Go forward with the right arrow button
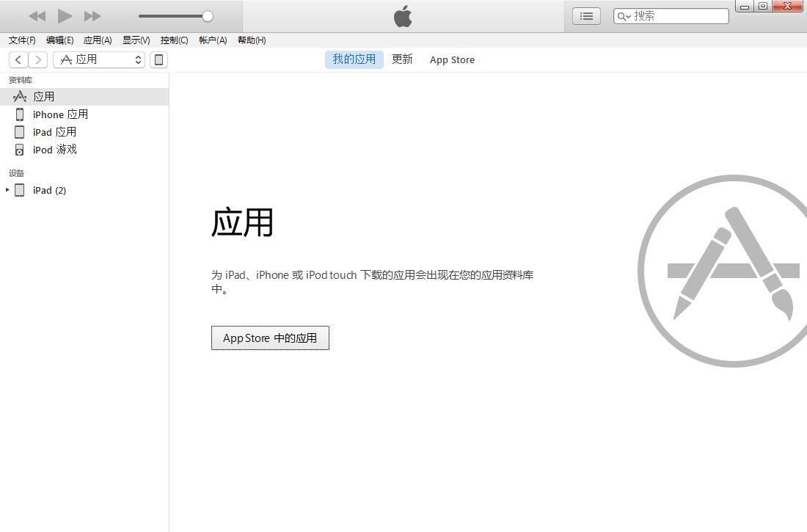Screen dimensions: 807x532 pyautogui.click(x=38, y=59)
